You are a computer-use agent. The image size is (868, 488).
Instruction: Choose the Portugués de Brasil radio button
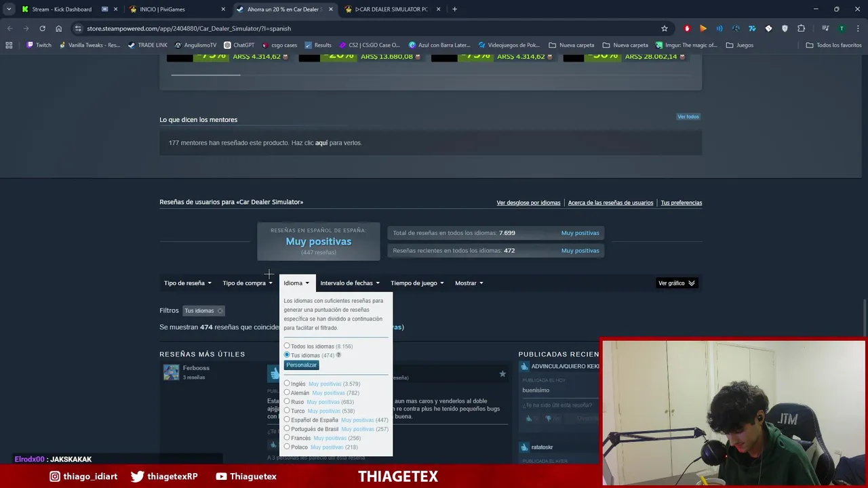click(x=287, y=429)
